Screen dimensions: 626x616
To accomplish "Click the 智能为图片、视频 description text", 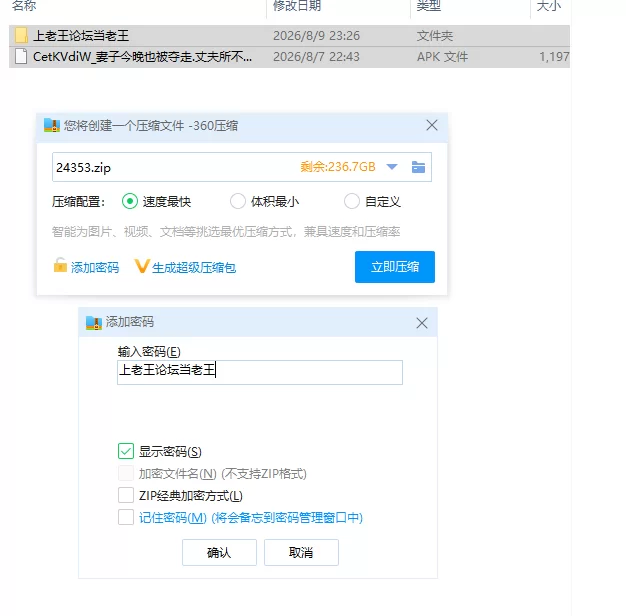I will pyautogui.click(x=226, y=232).
